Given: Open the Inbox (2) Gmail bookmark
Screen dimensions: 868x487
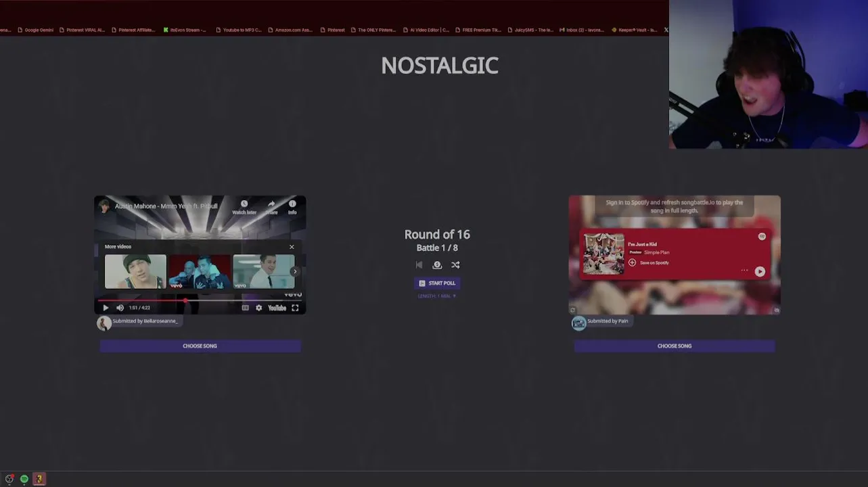Looking at the screenshot, I should coord(582,30).
